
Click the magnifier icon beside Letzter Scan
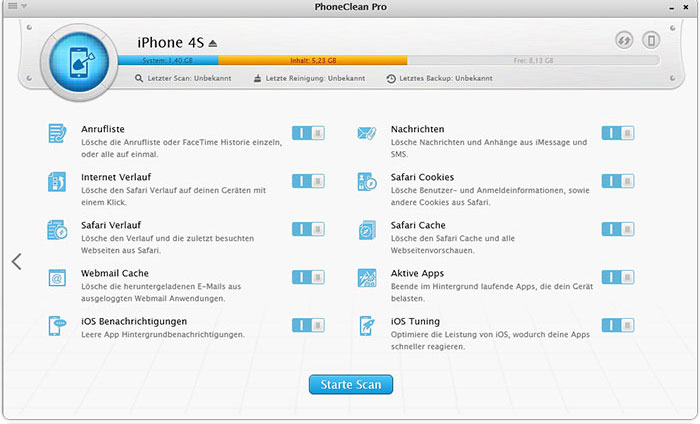point(139,78)
